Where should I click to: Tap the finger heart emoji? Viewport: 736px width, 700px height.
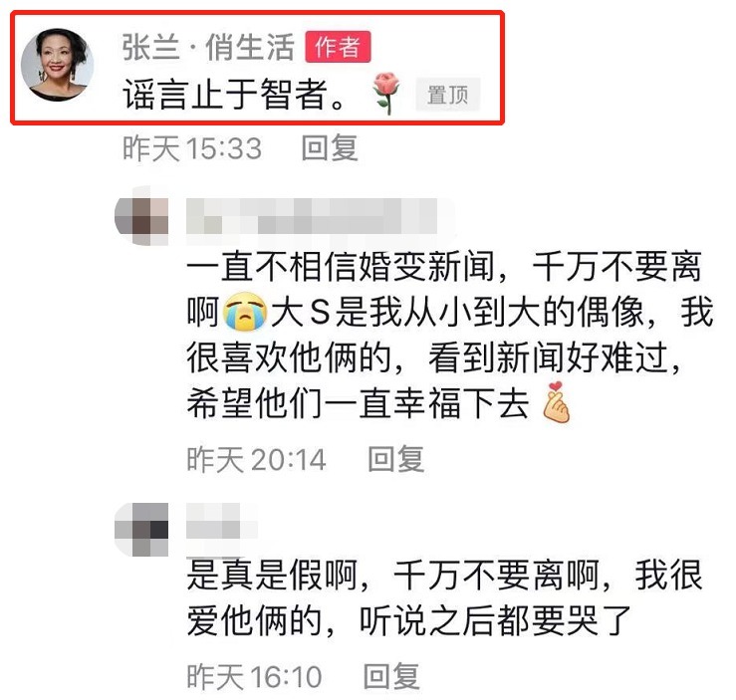[556, 402]
